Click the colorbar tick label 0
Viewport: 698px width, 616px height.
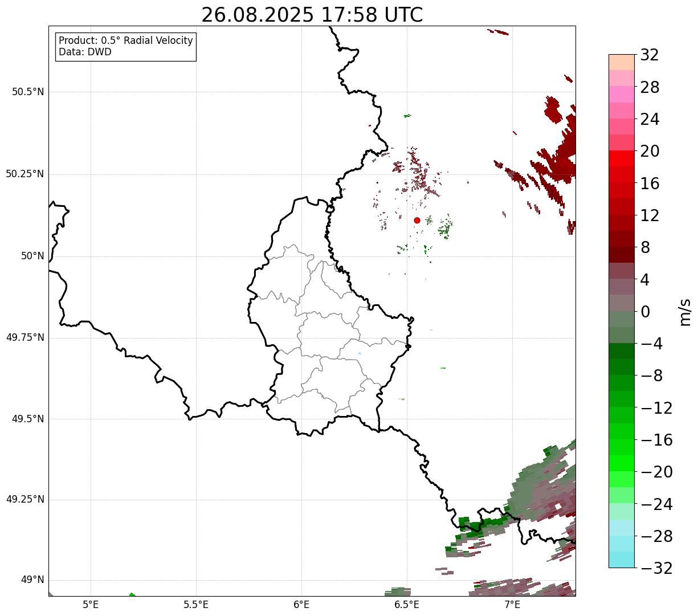(645, 312)
